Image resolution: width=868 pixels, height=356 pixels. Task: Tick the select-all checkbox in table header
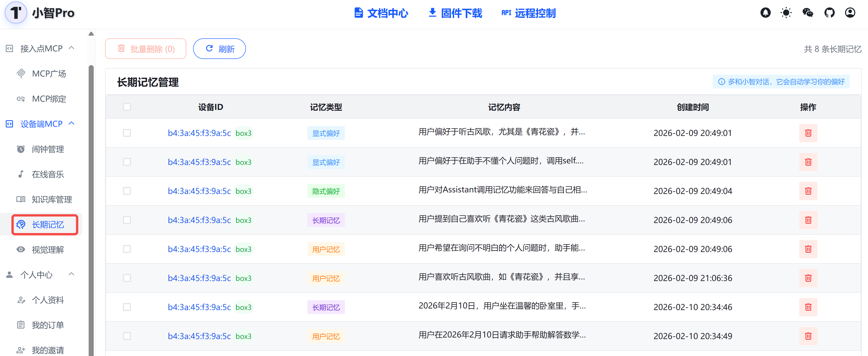[127, 107]
